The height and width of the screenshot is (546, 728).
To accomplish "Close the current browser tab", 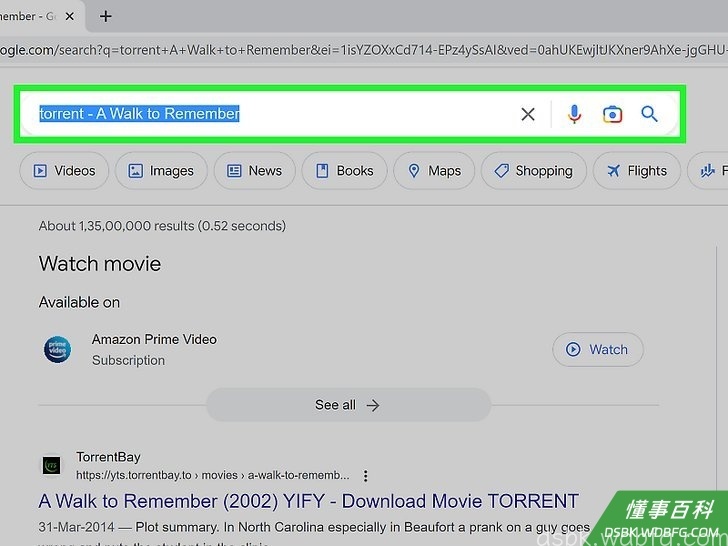I will coord(70,16).
